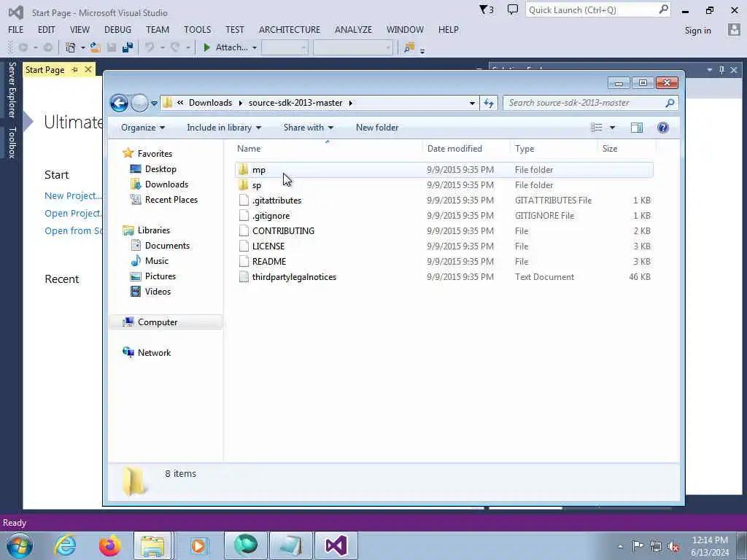Click the green Attach play icon

click(206, 47)
